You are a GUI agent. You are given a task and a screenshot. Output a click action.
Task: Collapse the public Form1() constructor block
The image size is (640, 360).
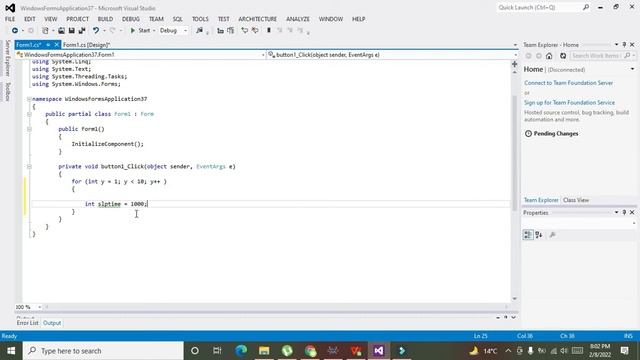[x=29, y=129]
